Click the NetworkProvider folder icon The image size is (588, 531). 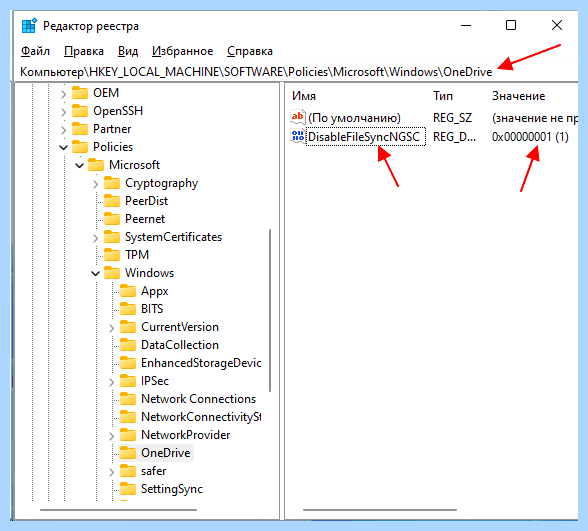[x=128, y=435]
